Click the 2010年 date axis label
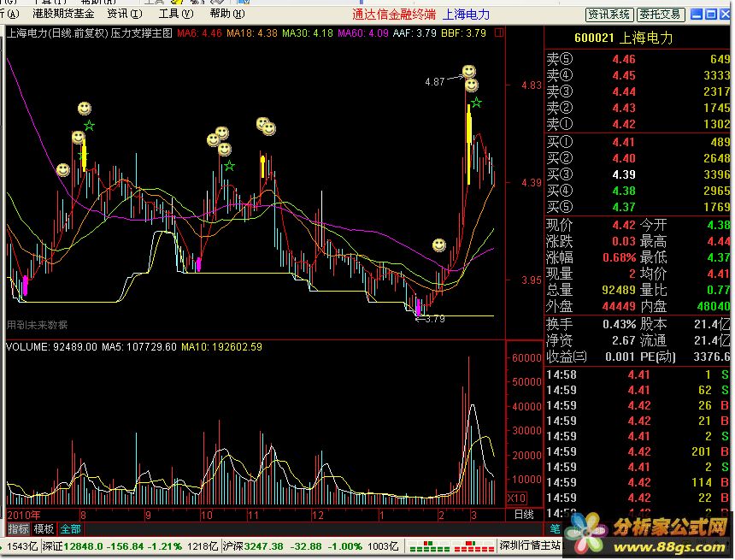735x560 pixels. 24,515
